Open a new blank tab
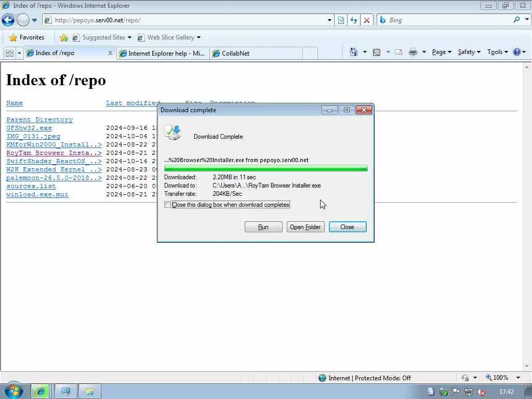Screen dimensions: 532x399 click(310, 54)
